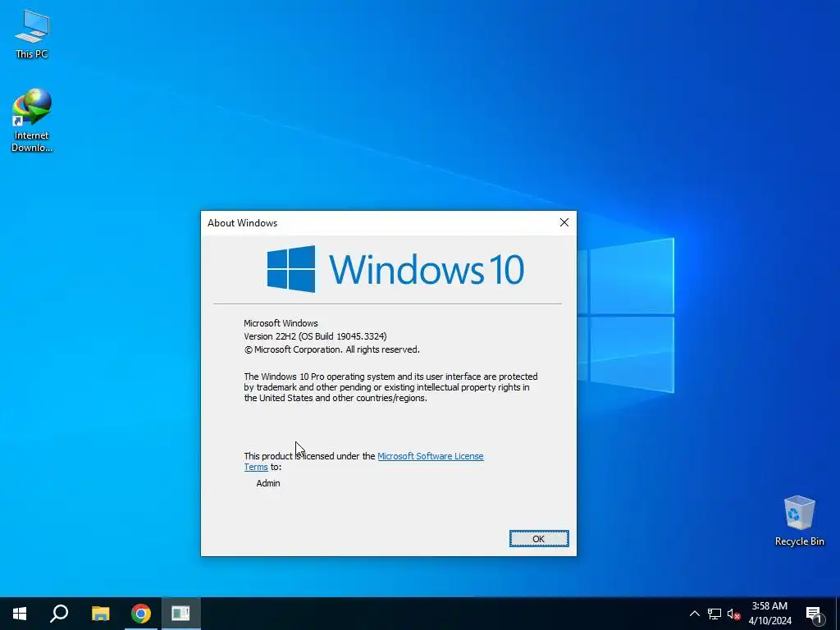This screenshot has height=630, width=840.
Task: Select the About Windows taskbar item
Action: 181,614
